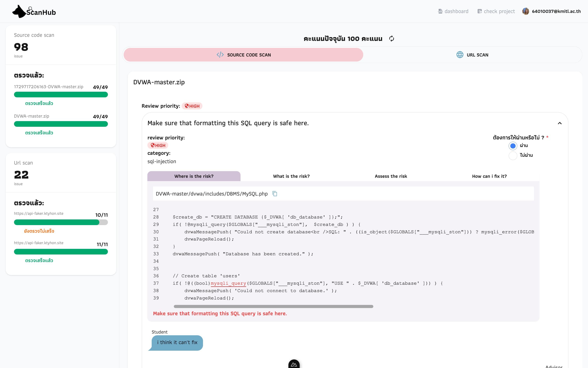Screen dimensions: 588x368
Task: Click the red SQL query warning message
Action: click(220, 313)
